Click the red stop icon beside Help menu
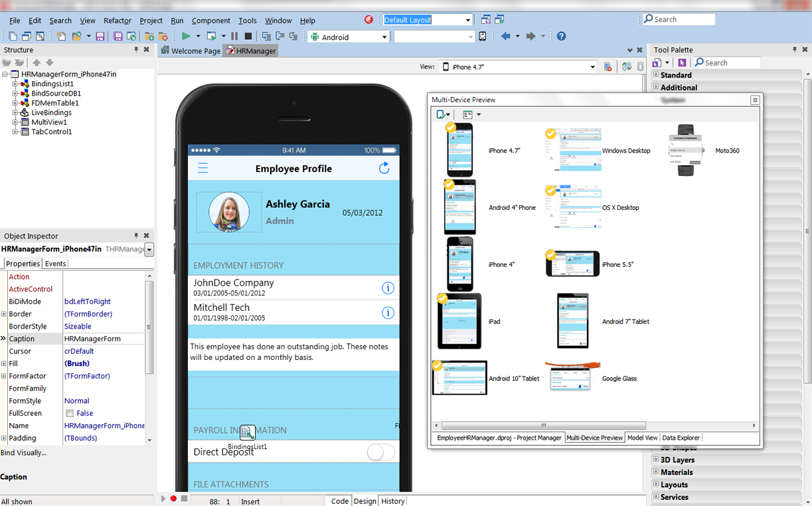 (368, 20)
